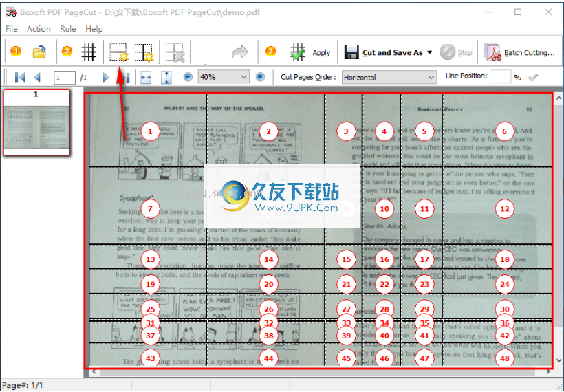Click vertical scrollbar up arrow
The image size is (564, 392).
pyautogui.click(x=558, y=98)
